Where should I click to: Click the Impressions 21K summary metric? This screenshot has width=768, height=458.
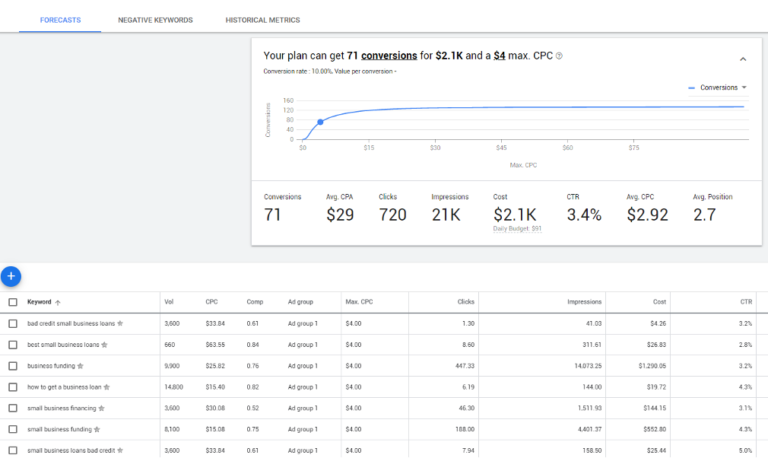pos(450,209)
